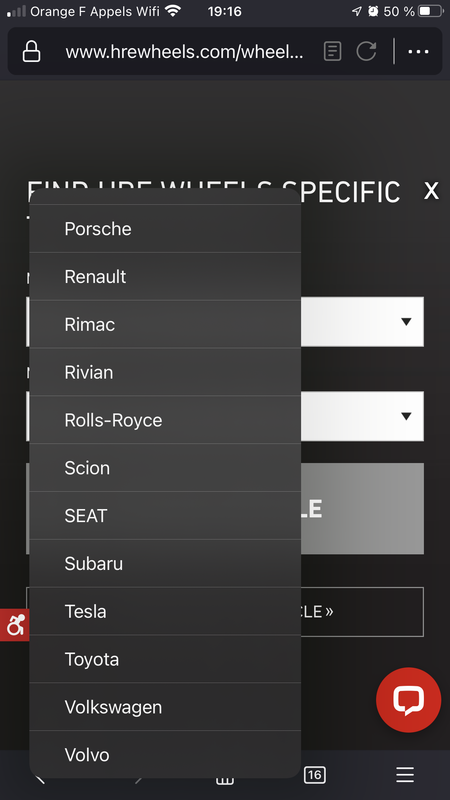This screenshot has width=450, height=800.
Task: Select Volkswagen from the make list
Action: pos(165,707)
